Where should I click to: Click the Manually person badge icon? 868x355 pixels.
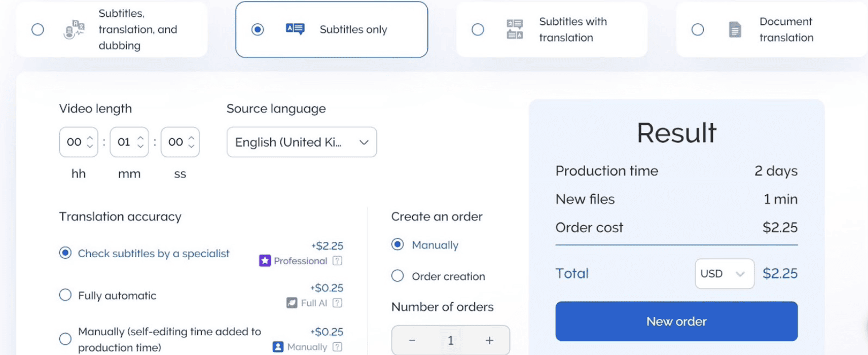tap(278, 347)
